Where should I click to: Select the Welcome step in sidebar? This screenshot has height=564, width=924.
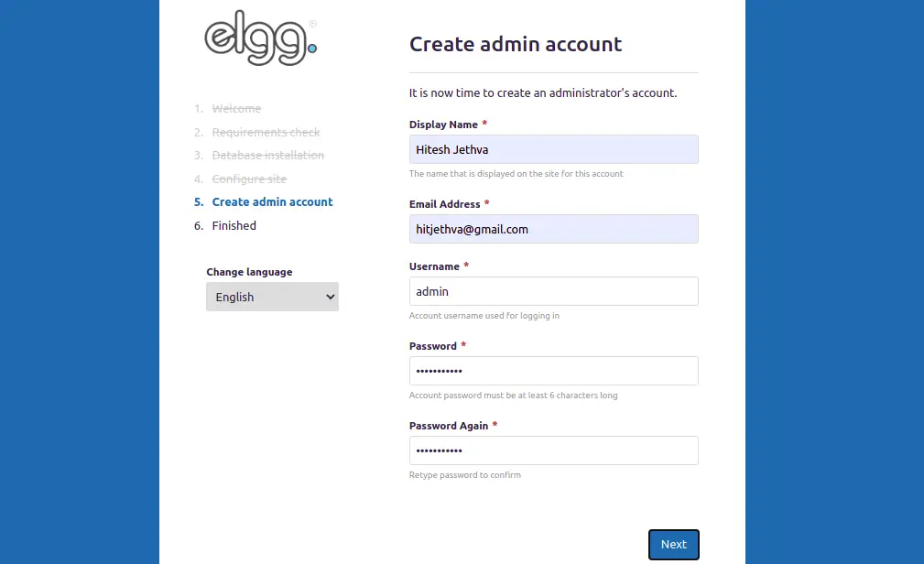(236, 108)
